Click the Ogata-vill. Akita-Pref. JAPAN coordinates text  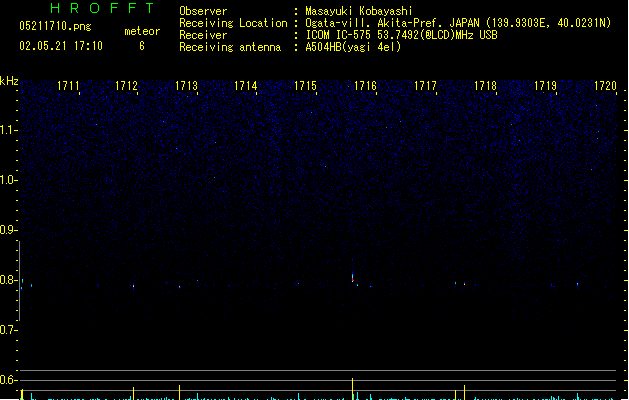point(458,23)
